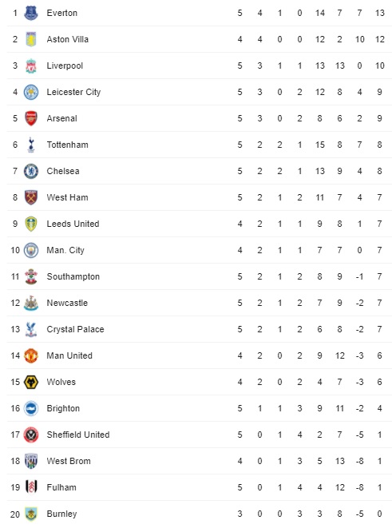Click the Chelsea club crest
This screenshot has height=532, width=392.
point(31,171)
